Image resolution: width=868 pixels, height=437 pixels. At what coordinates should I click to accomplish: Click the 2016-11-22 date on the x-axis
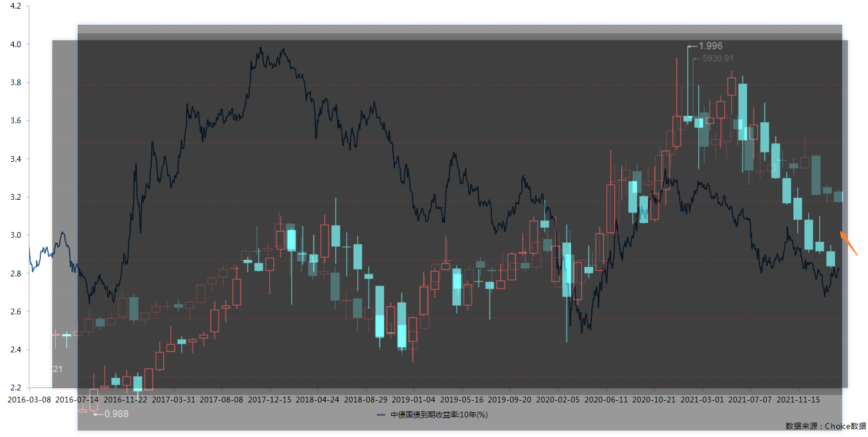[125, 398]
